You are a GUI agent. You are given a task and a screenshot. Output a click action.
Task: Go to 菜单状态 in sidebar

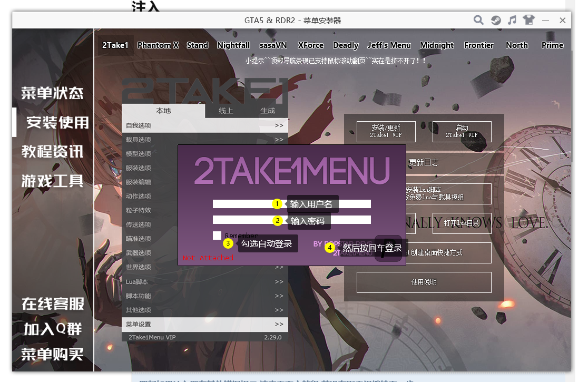(53, 93)
